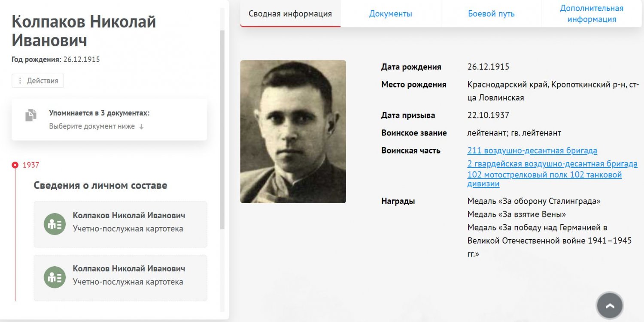Click the soldier's portrait photo
This screenshot has height=322, width=644.
point(293,131)
